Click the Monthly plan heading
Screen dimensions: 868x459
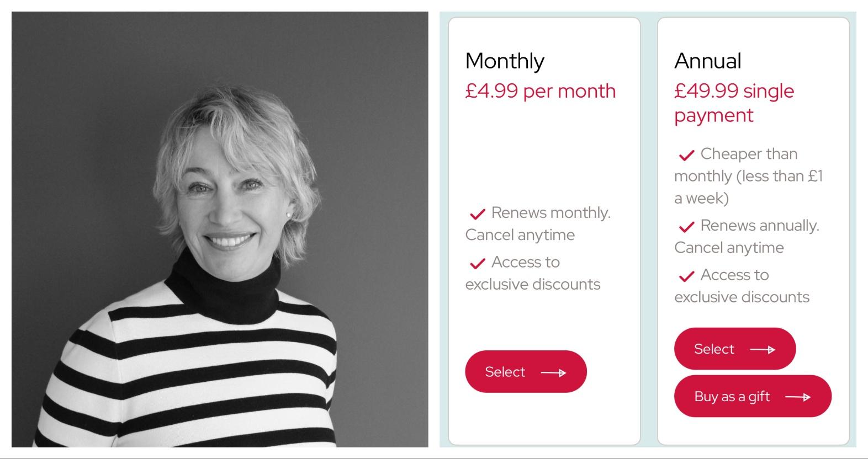pos(505,61)
